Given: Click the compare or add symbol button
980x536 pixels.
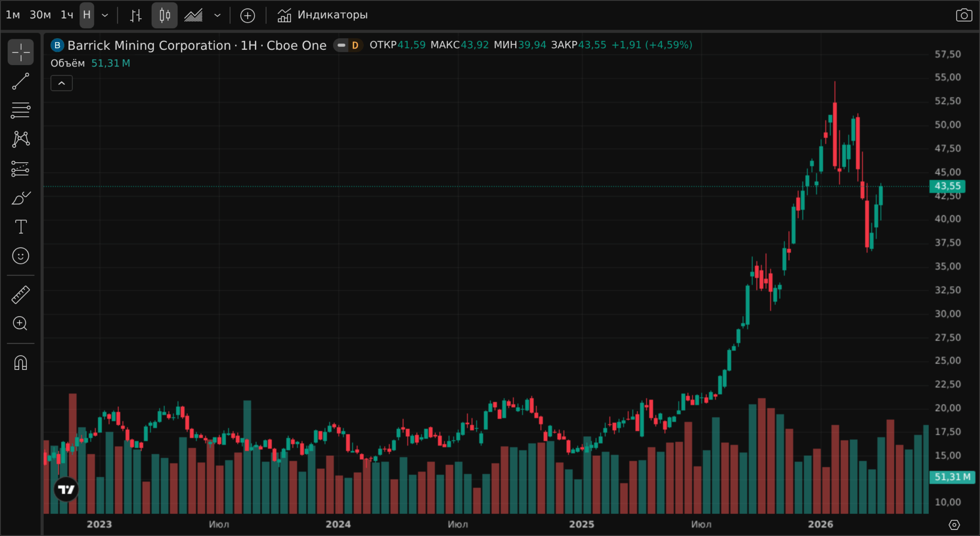Looking at the screenshot, I should [247, 15].
